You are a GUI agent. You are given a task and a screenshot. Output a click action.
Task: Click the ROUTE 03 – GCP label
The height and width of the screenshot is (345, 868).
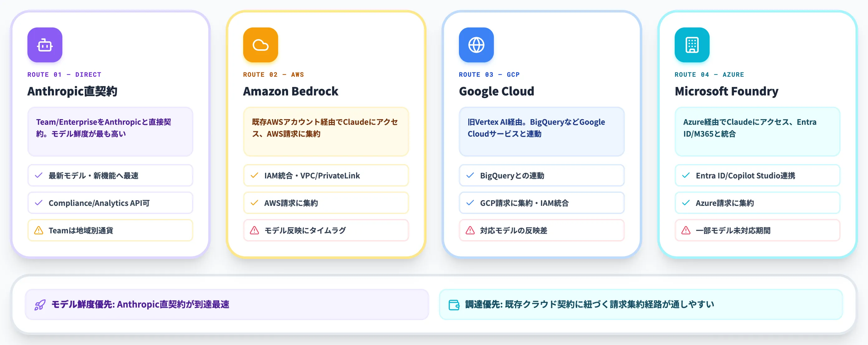[489, 75]
